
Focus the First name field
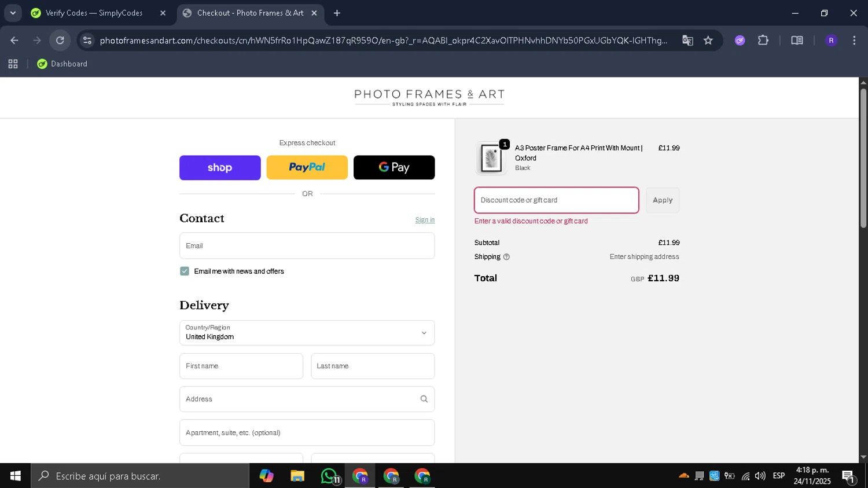[x=241, y=366]
